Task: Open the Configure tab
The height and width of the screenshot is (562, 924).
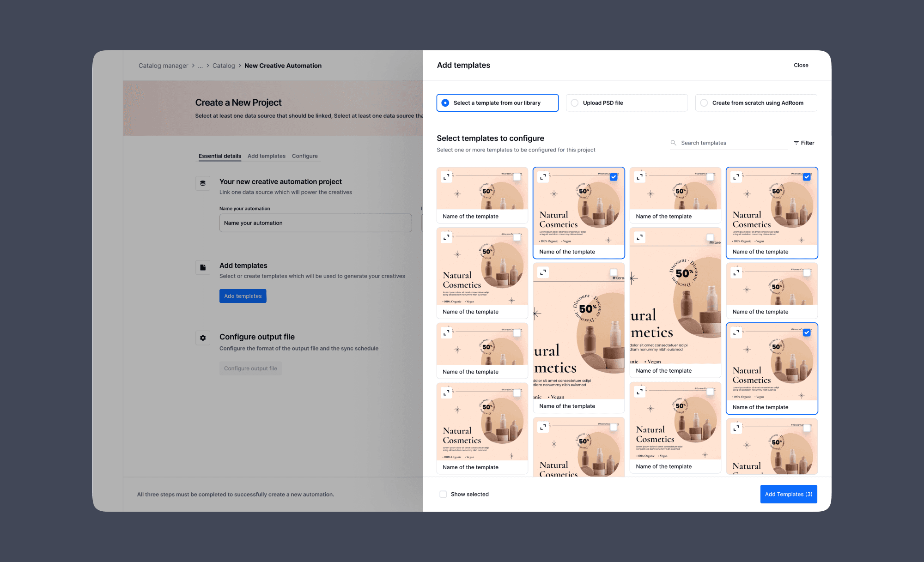Action: (304, 156)
